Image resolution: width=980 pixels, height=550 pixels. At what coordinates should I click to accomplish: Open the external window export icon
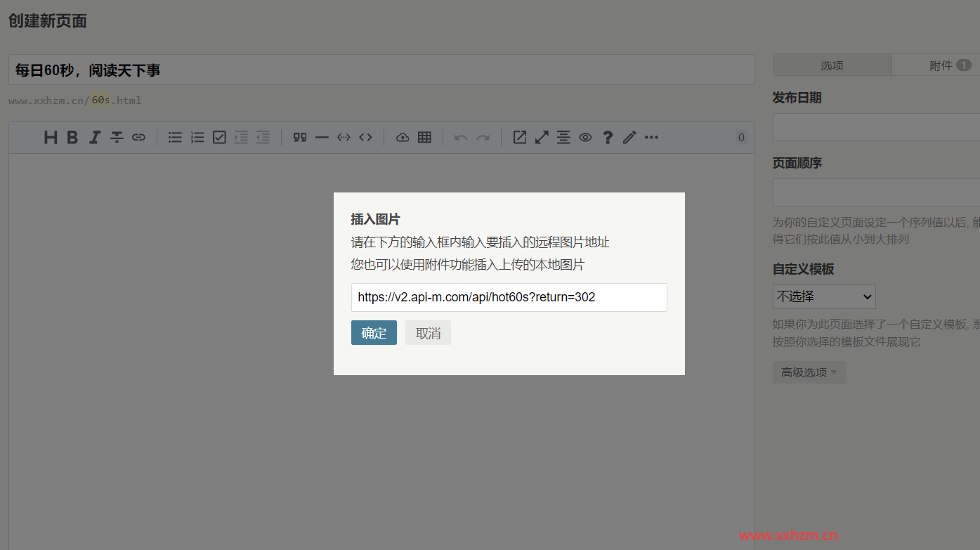coord(520,138)
